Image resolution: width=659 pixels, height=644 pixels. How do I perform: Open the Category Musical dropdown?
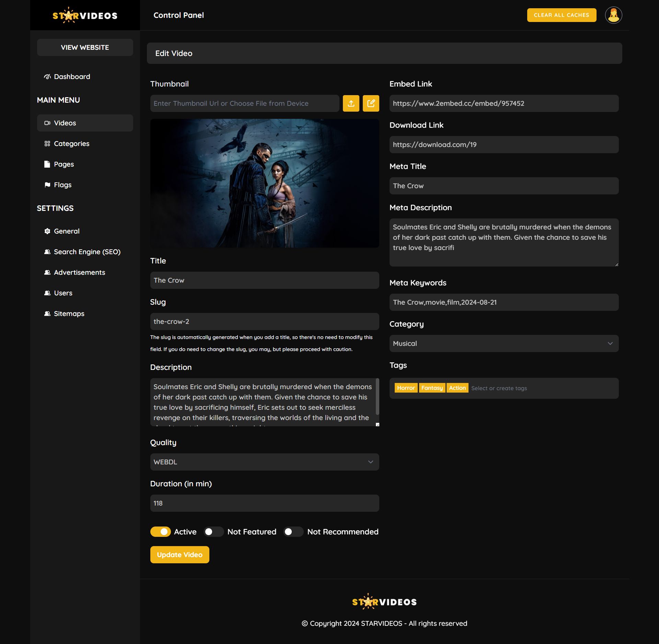click(504, 343)
